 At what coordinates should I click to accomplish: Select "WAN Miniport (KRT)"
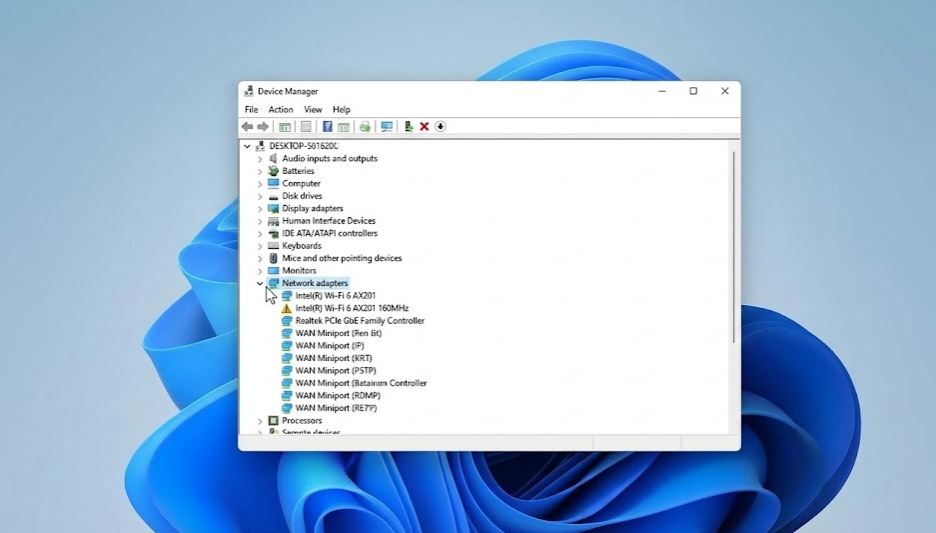[334, 358]
